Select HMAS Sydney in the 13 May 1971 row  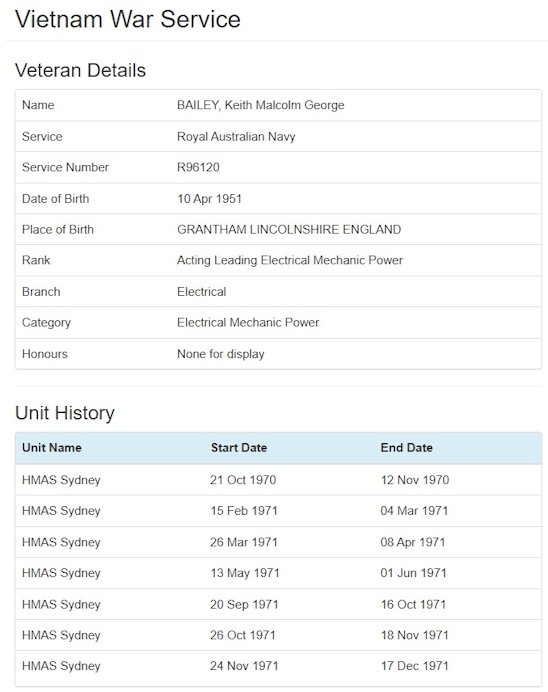click(61, 573)
